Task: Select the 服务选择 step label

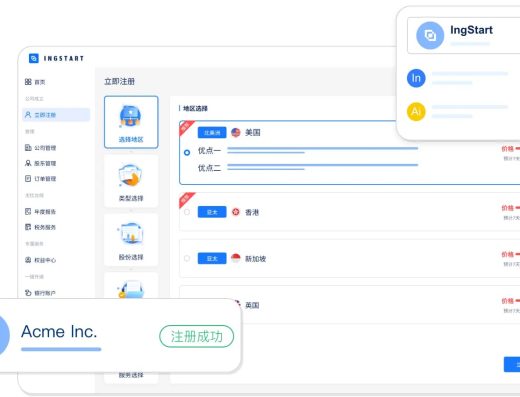Action: pos(131,375)
